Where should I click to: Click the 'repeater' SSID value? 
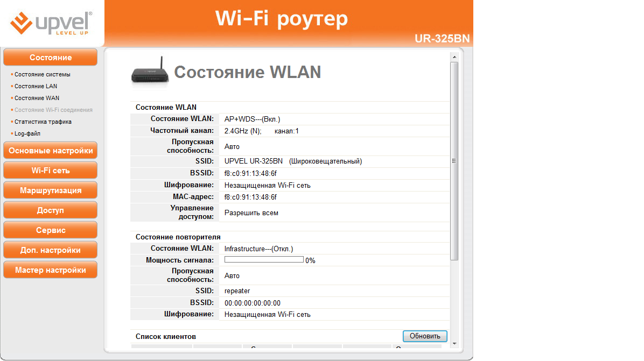point(237,291)
